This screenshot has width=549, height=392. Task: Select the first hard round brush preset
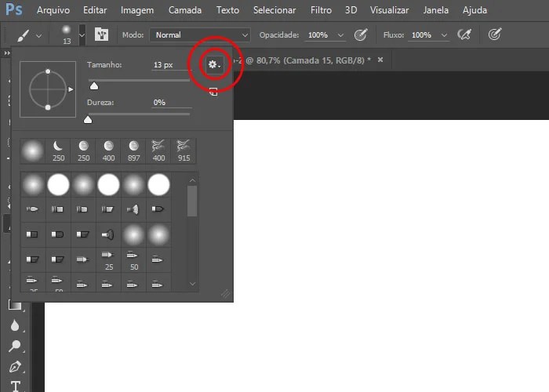coord(58,184)
